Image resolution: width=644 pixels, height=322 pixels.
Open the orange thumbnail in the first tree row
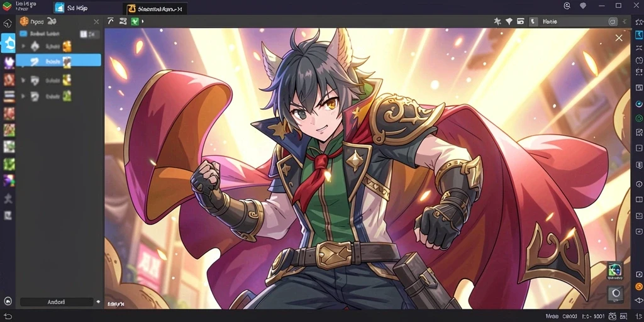tap(67, 47)
